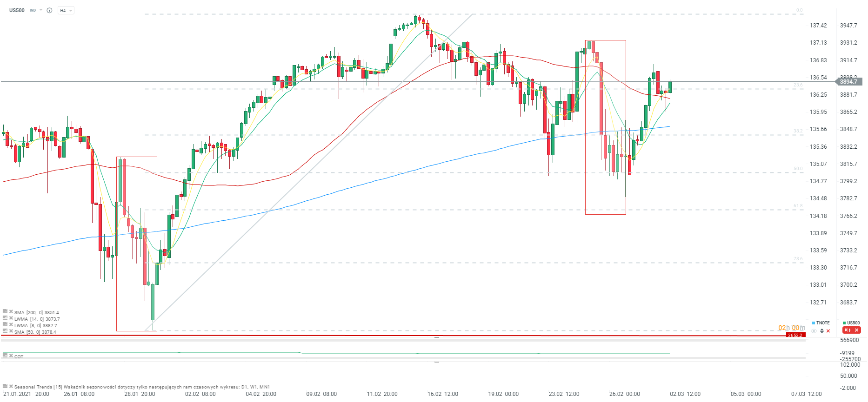Change US500 candlestick chart type icon
The height and width of the screenshot is (402, 868).
[848, 330]
